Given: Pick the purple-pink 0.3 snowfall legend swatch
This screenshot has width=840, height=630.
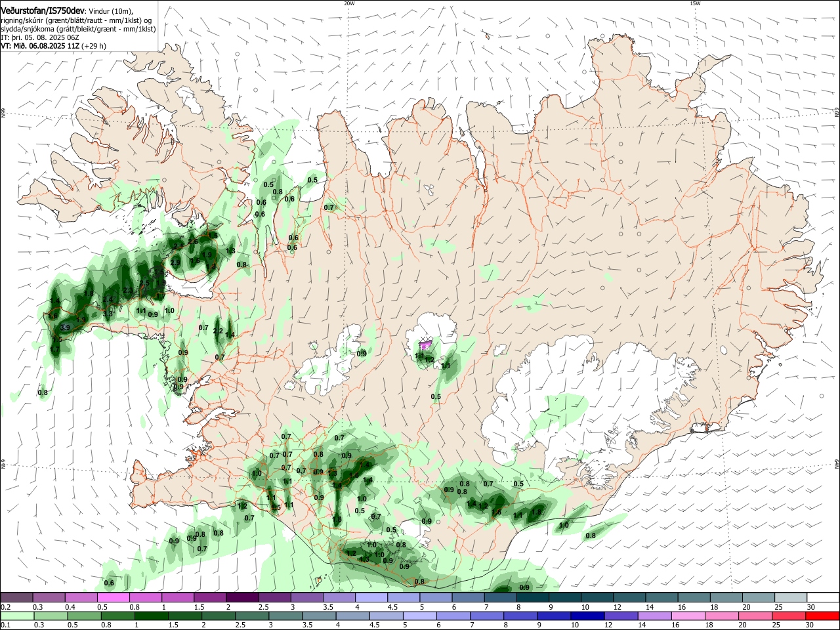Looking at the screenshot, I should click(49, 597).
